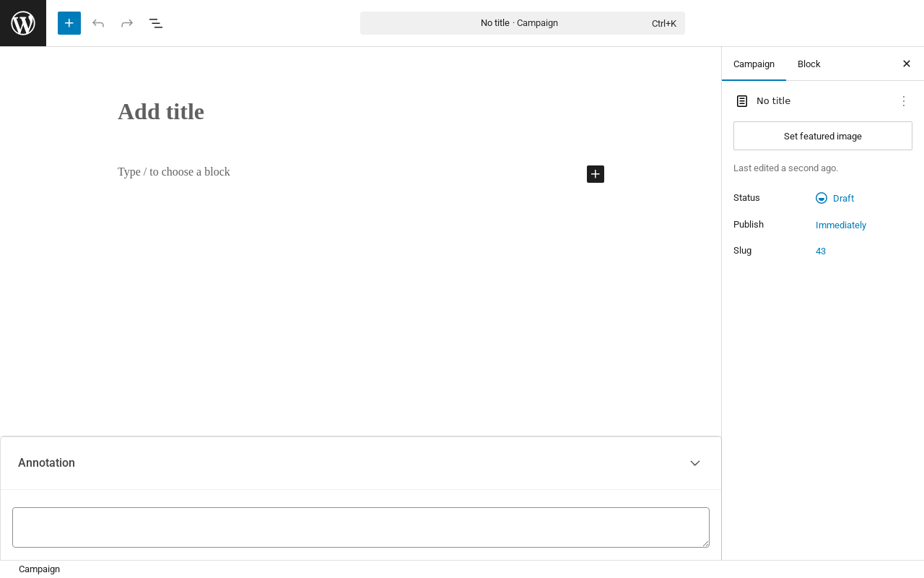Image resolution: width=924 pixels, height=578 pixels.
Task: Click the WordPress logo icon
Action: pyautogui.click(x=23, y=23)
